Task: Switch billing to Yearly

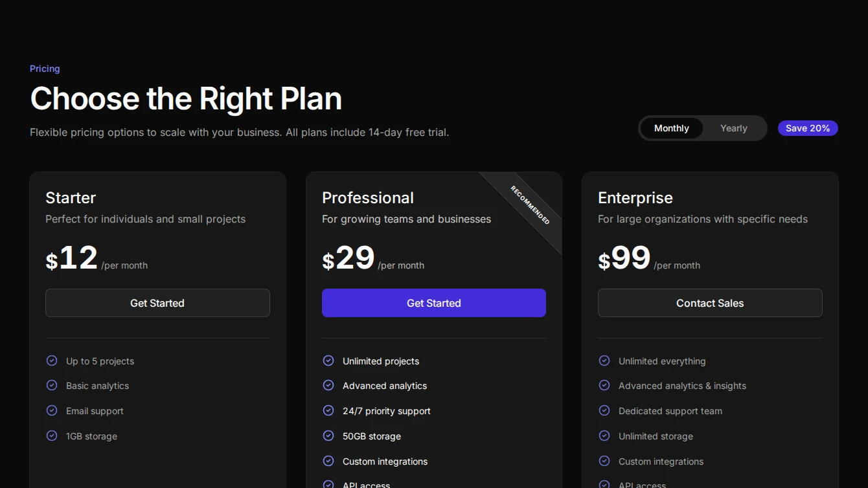Action: click(x=733, y=128)
